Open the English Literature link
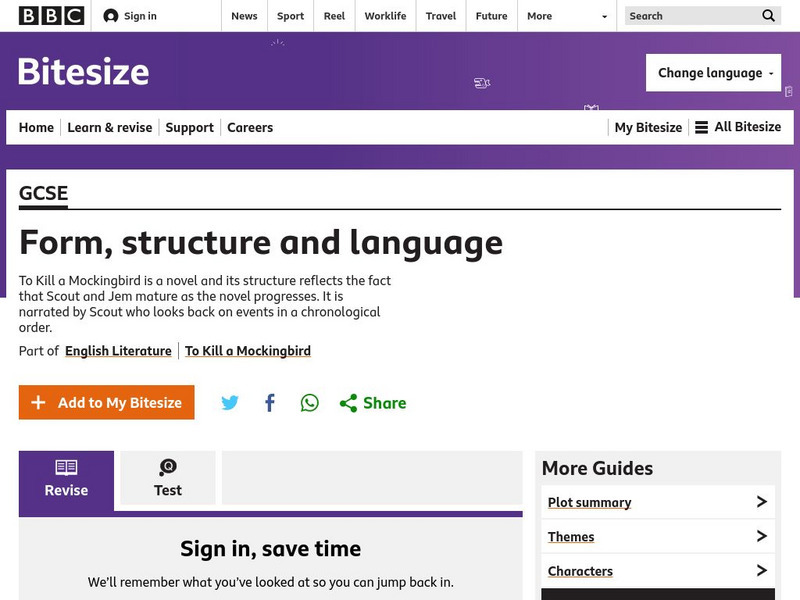Viewport: 800px width, 600px height. pos(118,351)
